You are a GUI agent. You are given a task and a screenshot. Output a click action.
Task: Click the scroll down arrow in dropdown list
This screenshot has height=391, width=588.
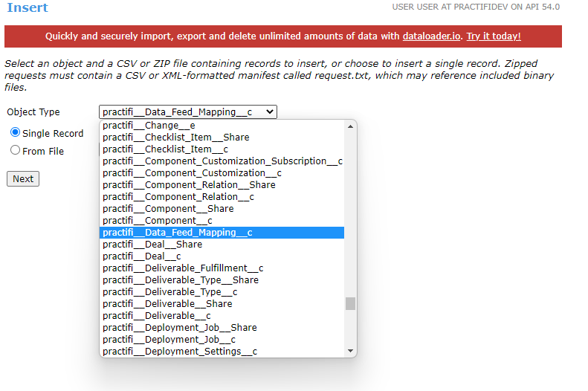pos(350,351)
